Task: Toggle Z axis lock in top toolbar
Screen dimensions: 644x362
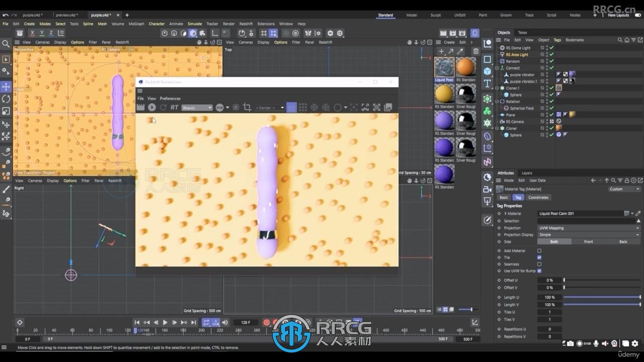Action: 51,33
